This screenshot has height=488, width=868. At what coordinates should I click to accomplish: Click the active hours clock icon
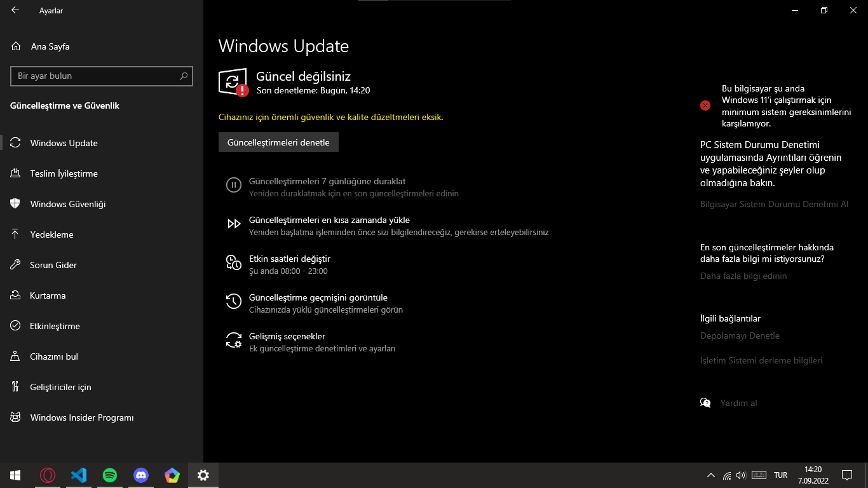point(234,262)
